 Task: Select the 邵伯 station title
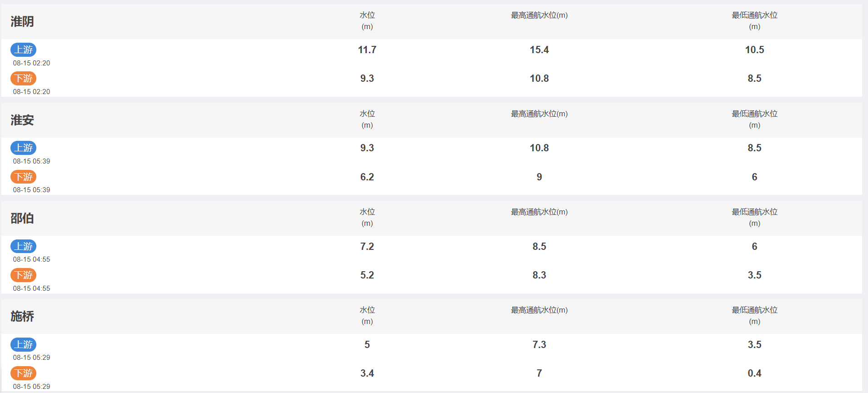(x=22, y=218)
